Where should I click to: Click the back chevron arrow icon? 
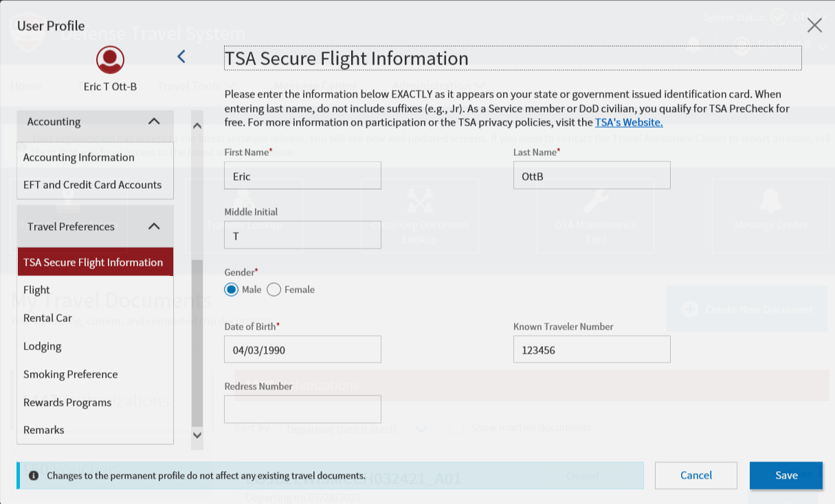coord(181,56)
